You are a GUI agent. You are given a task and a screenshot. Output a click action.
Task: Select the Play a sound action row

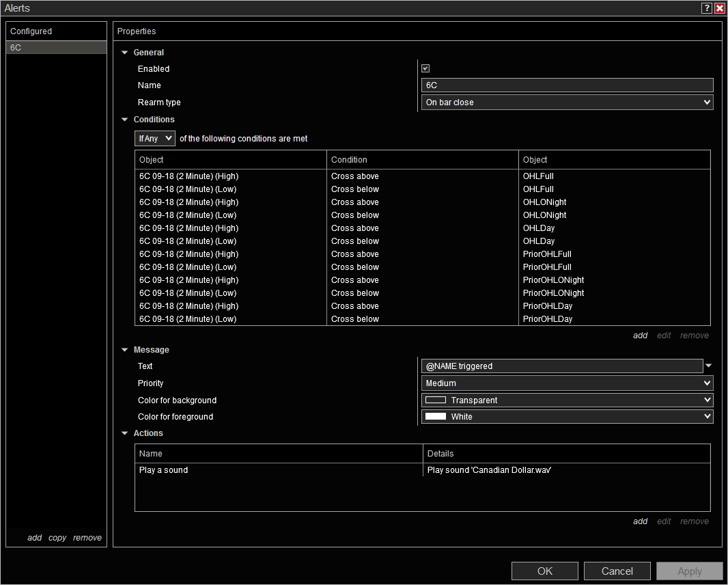(x=423, y=470)
